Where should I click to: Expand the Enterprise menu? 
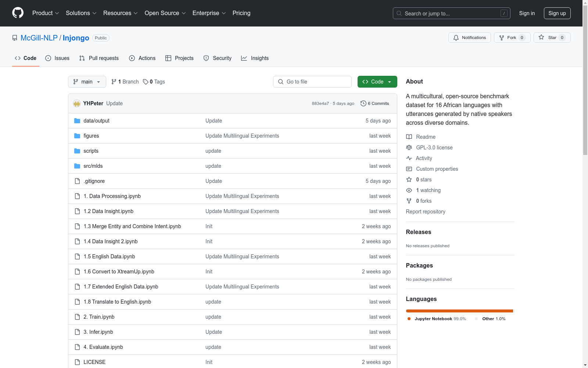(209, 13)
